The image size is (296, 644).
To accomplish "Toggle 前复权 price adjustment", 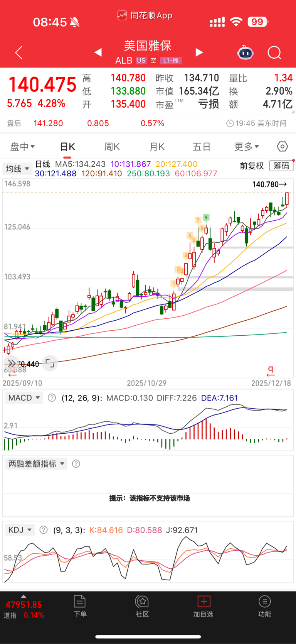I will [252, 166].
